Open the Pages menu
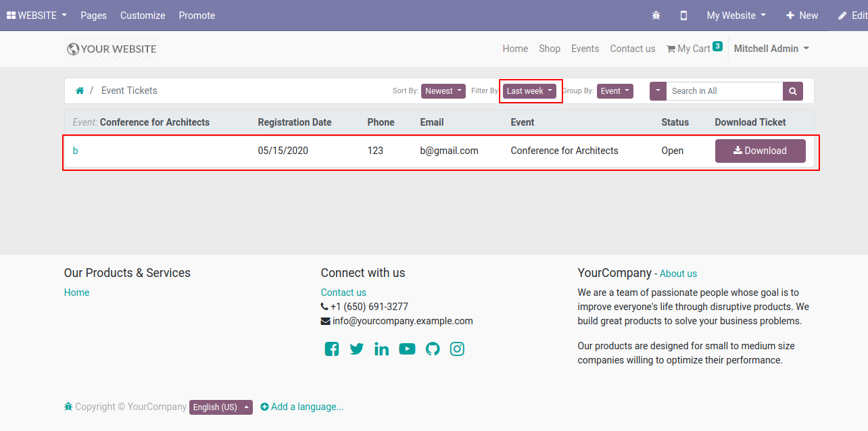The image size is (868, 431). point(93,15)
